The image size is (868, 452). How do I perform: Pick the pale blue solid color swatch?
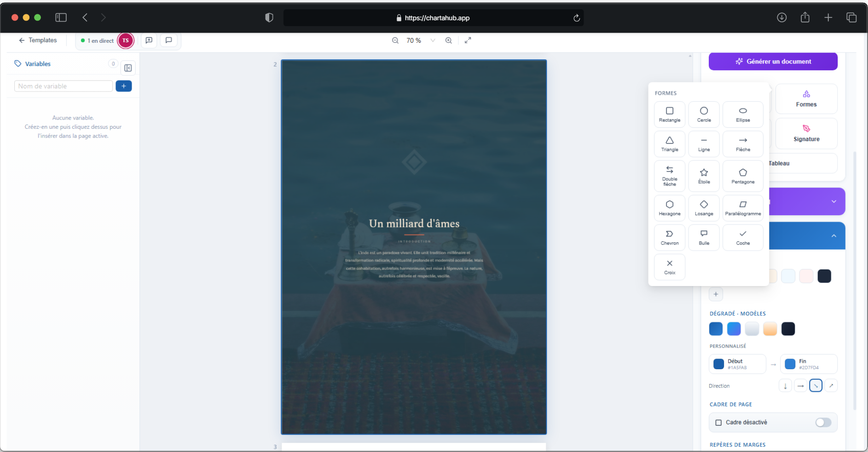click(788, 276)
